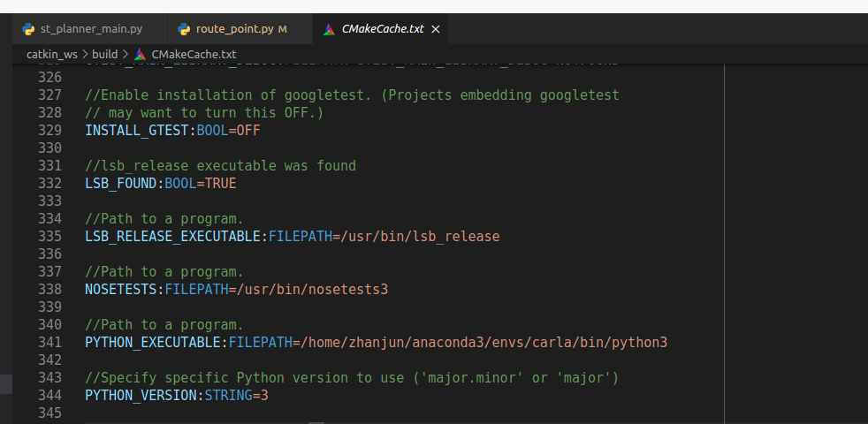Open the route_point.py tab
868x424 pixels.
click(x=234, y=28)
